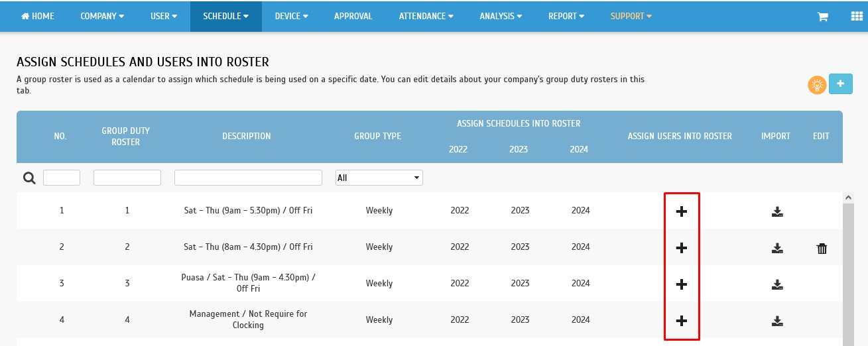Screen dimensions: 868x346
Task: Open 2022 schedule for roster 4
Action: 459,320
